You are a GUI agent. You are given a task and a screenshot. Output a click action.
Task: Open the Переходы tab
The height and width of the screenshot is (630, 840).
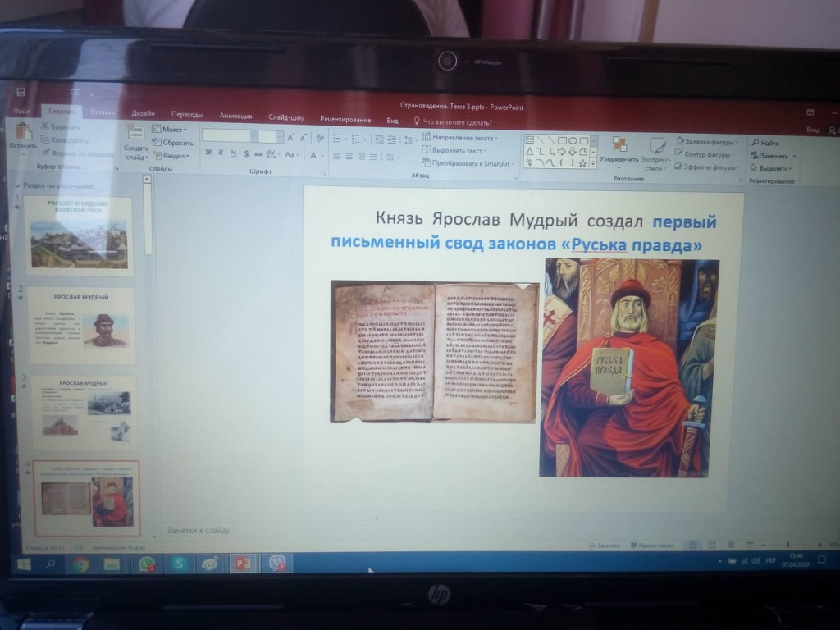coord(187,114)
